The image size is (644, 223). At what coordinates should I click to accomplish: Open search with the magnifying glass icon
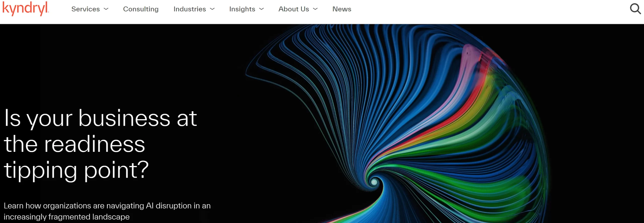pos(635,9)
